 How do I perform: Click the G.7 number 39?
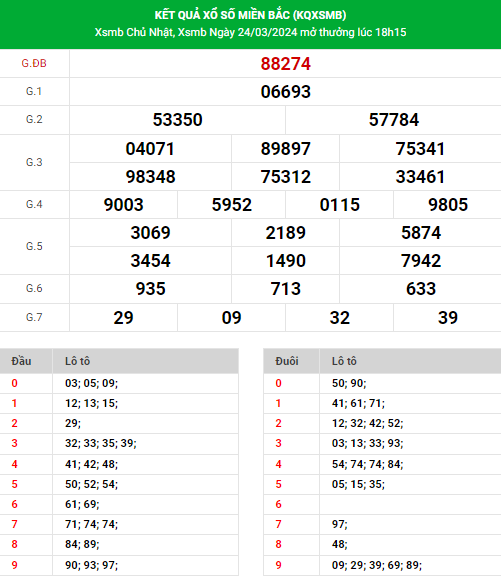tap(448, 318)
